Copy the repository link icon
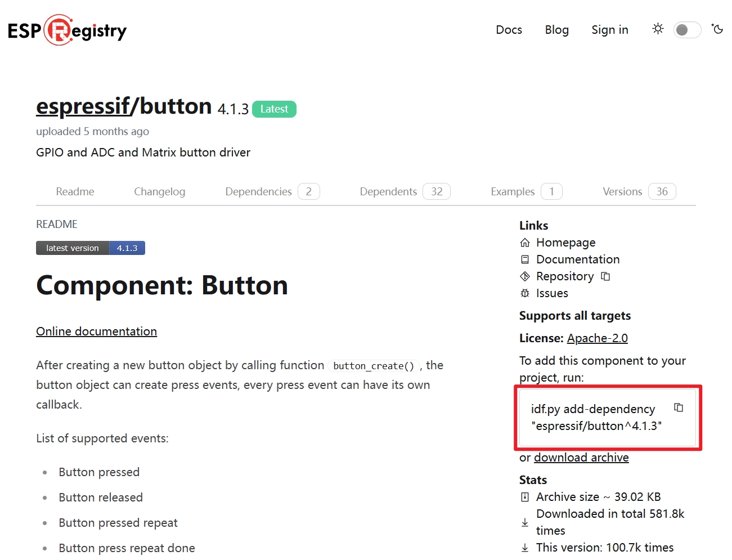The height and width of the screenshot is (560, 732). (605, 276)
